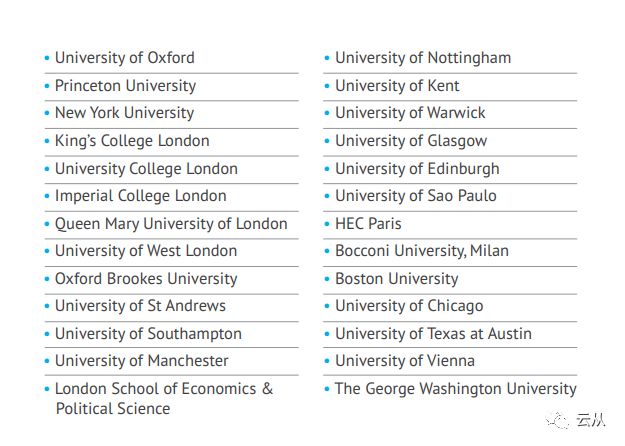Select HEC Paris in the list
This screenshot has width=625, height=446.
coord(368,224)
